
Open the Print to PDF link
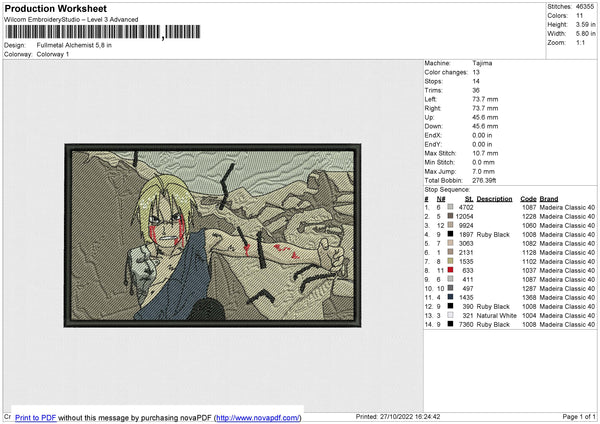36,417
